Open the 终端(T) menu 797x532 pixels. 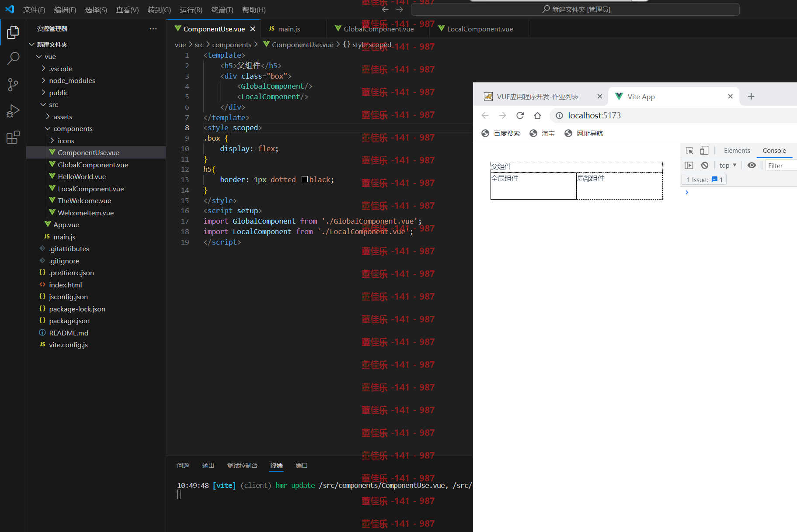point(222,10)
